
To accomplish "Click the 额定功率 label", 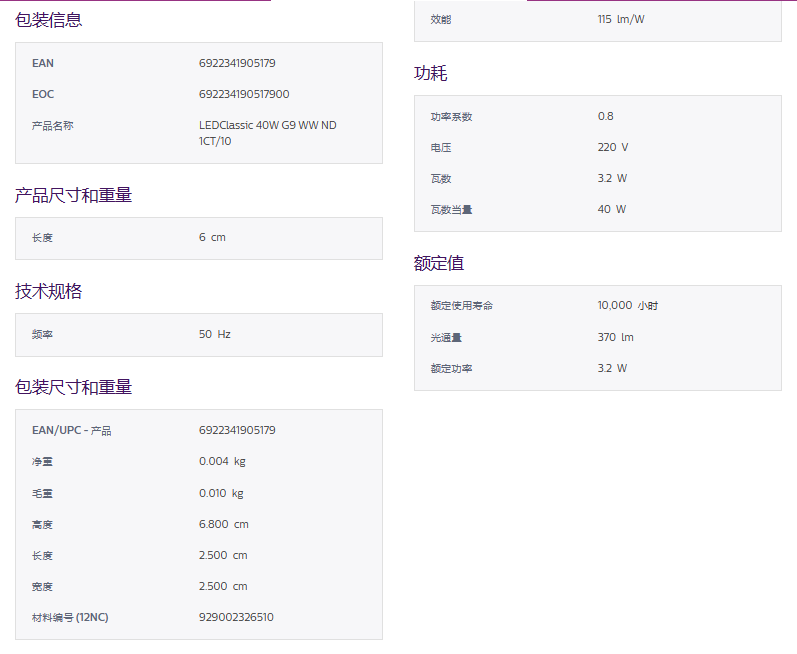I will coord(451,368).
